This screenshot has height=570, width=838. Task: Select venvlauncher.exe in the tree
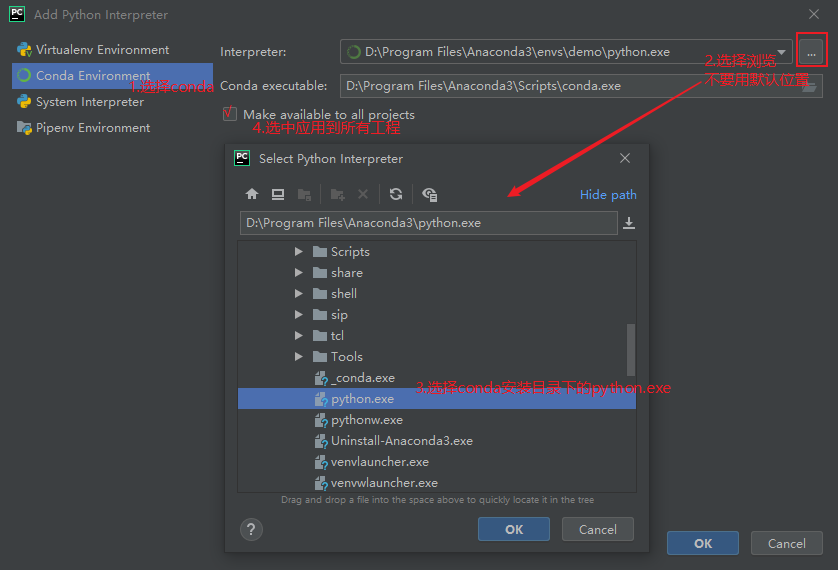437,462
